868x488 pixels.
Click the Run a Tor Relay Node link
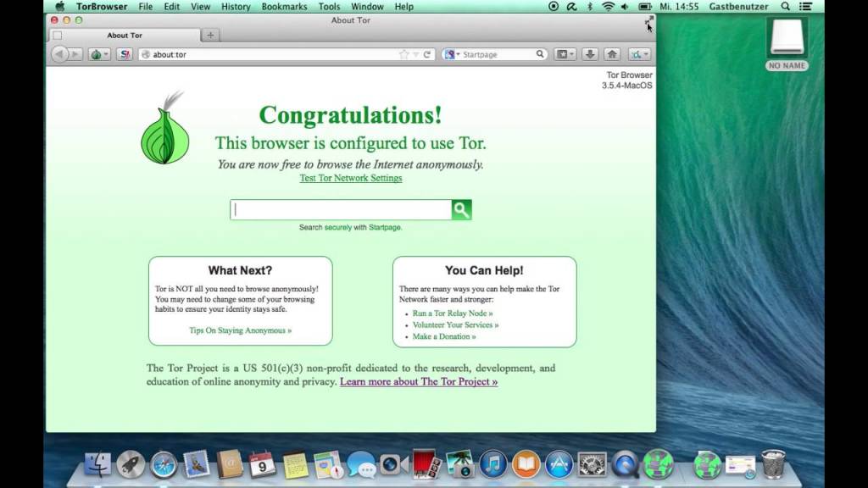(453, 313)
